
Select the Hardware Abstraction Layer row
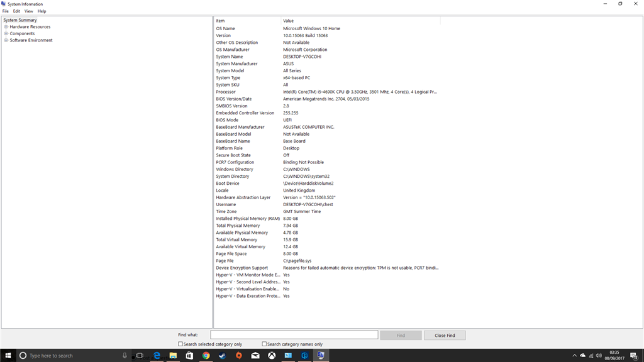point(327,197)
